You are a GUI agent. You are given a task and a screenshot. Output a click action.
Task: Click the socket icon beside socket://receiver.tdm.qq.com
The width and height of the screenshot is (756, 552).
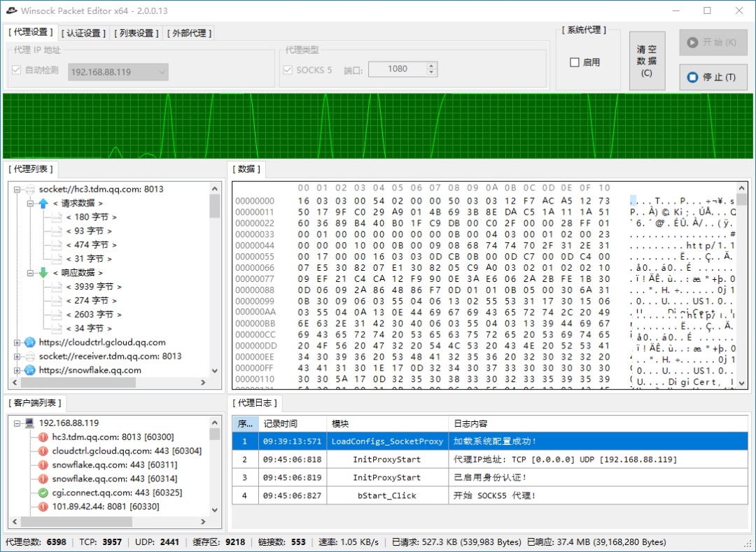coord(29,356)
